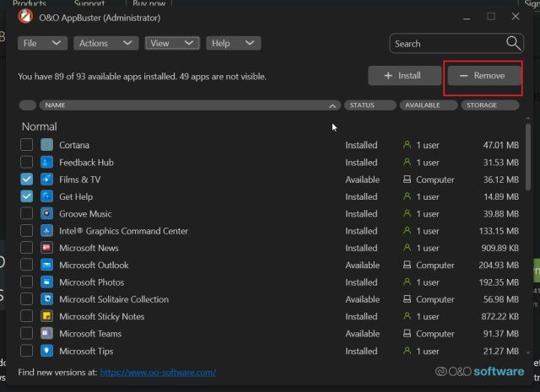Tick the Groove Music checkbox
The width and height of the screenshot is (540, 392).
coord(26,214)
